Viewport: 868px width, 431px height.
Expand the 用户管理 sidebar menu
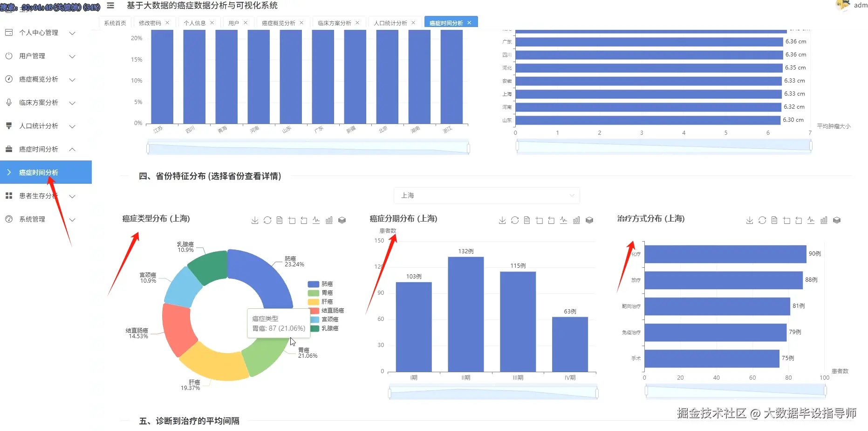(x=46, y=56)
